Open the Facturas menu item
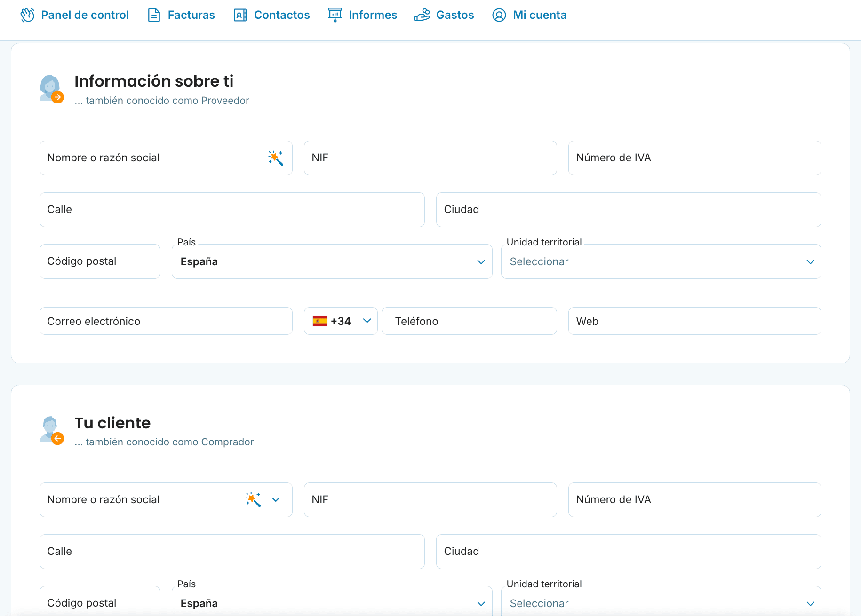Image resolution: width=861 pixels, height=616 pixels. [x=181, y=15]
